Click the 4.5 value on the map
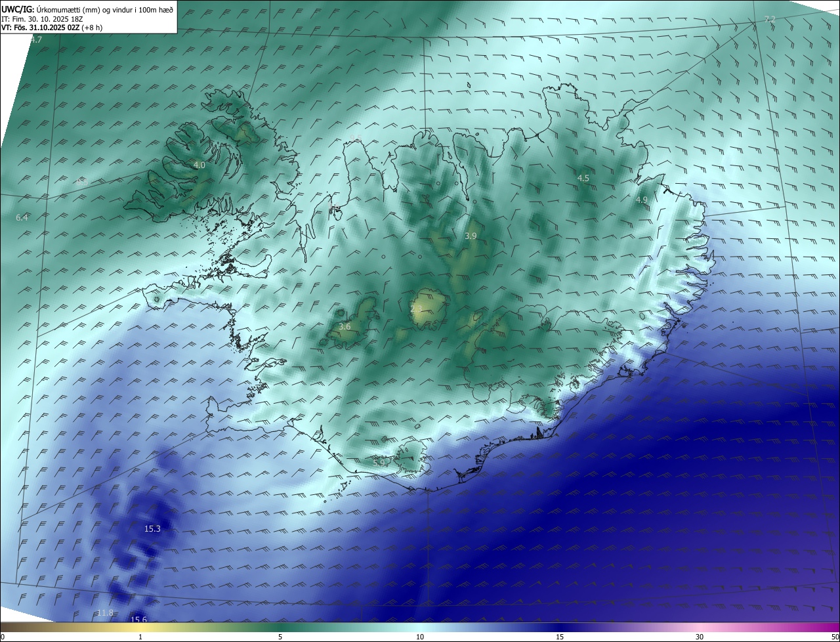Screen dimensions: 840x642 tap(583, 179)
